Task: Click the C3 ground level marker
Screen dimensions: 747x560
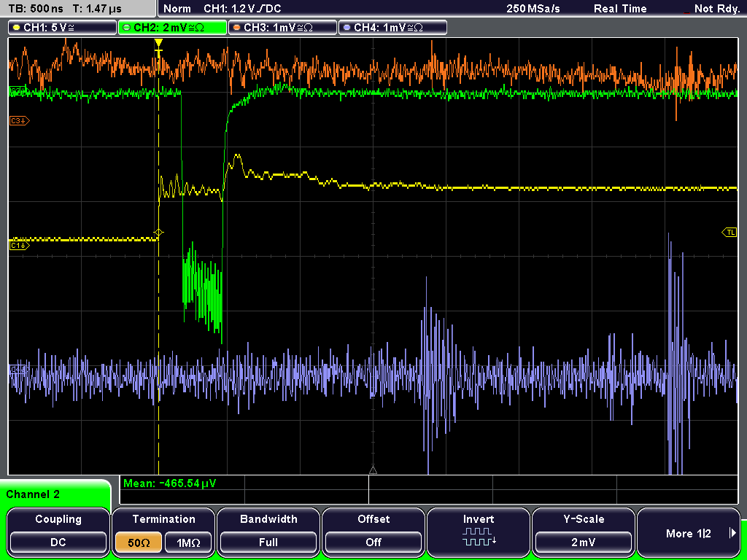Action: pyautogui.click(x=19, y=121)
